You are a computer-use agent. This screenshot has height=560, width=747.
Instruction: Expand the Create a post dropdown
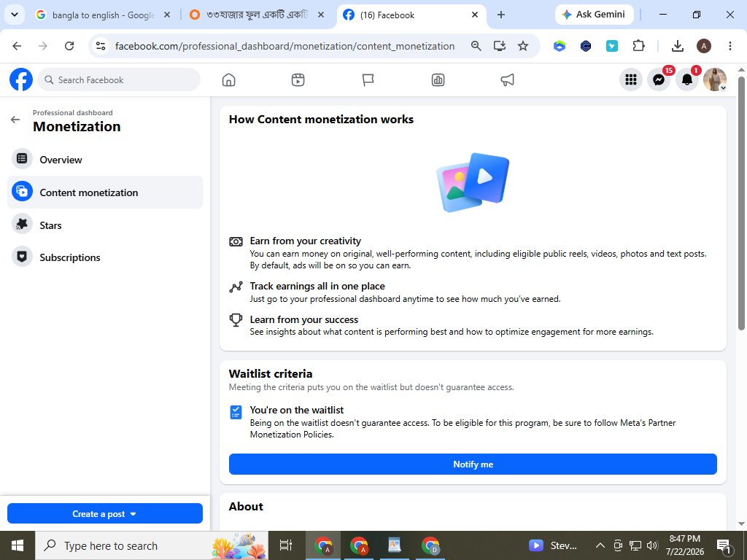(105, 513)
